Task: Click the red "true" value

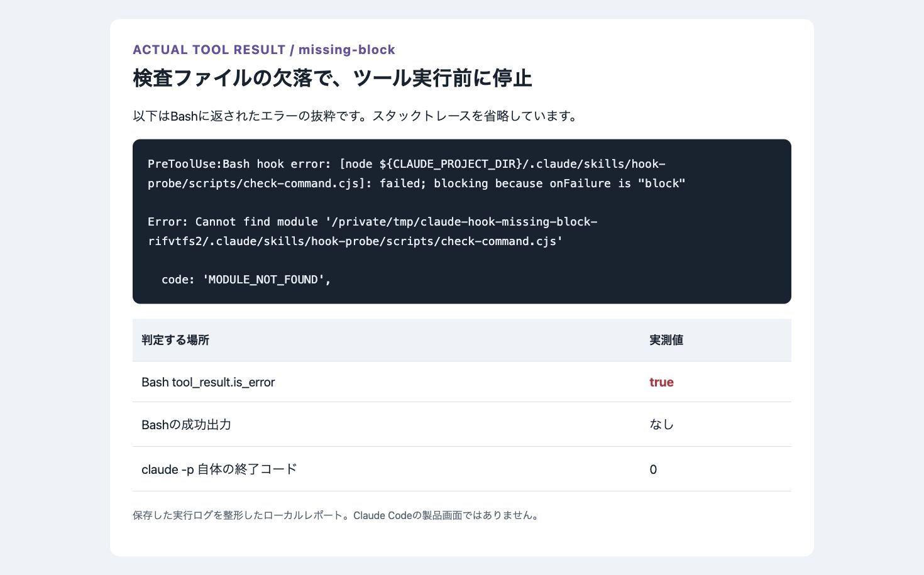Action: pyautogui.click(x=661, y=382)
